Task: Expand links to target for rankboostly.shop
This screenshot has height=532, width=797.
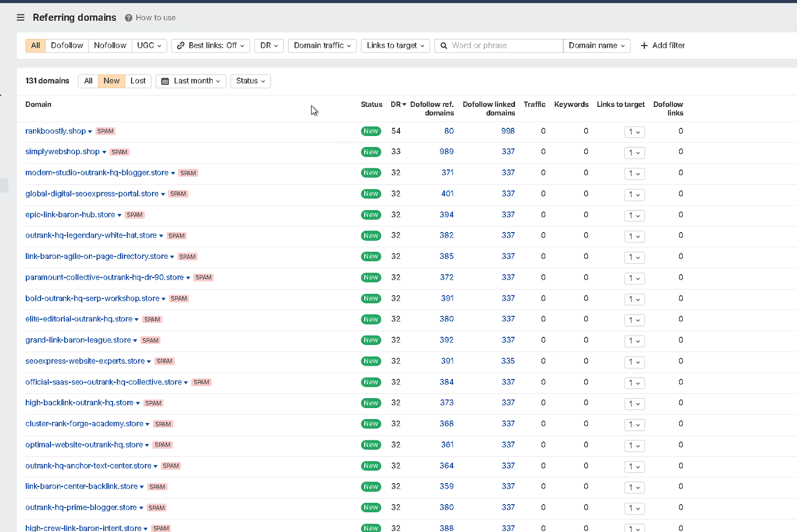Action: coord(634,132)
